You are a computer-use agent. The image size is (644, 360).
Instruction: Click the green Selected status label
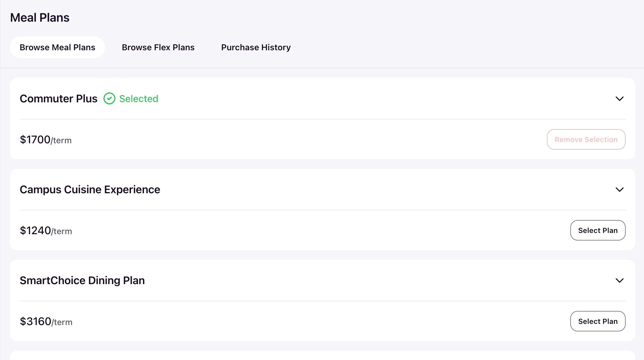coord(139,99)
